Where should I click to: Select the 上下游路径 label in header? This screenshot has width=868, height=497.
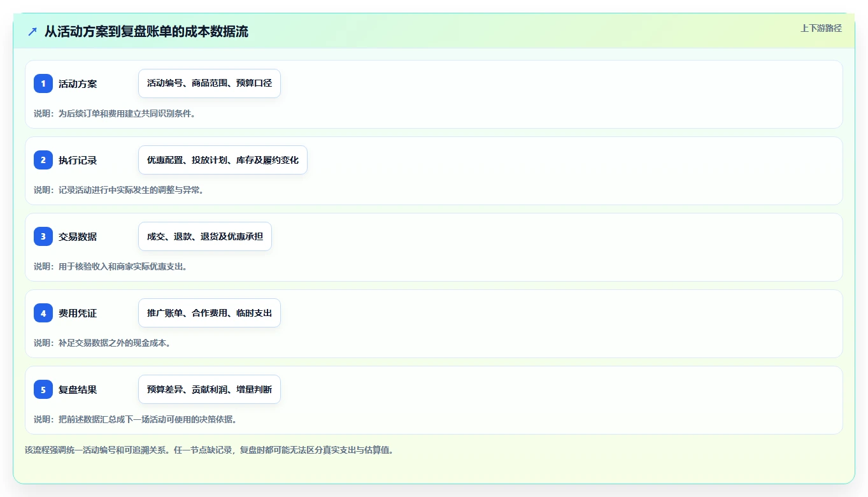point(821,28)
